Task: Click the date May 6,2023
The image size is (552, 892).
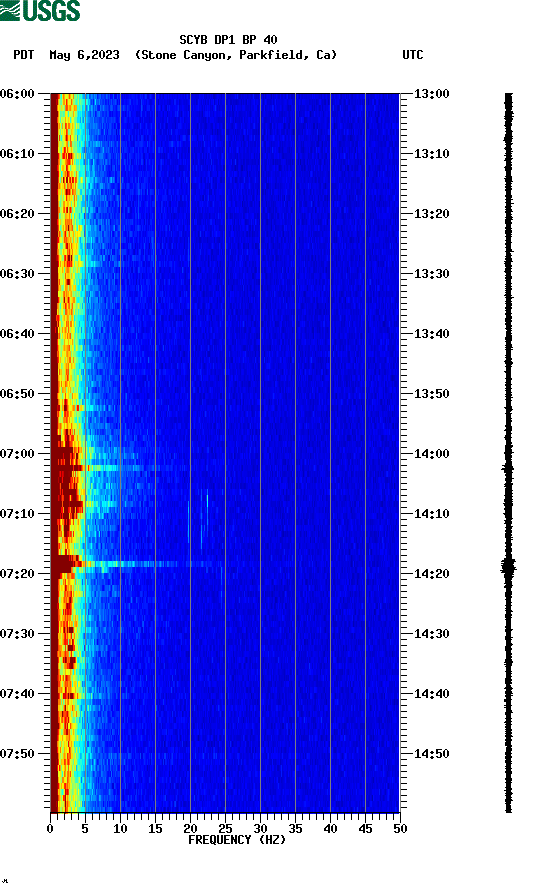Action: [x=84, y=55]
